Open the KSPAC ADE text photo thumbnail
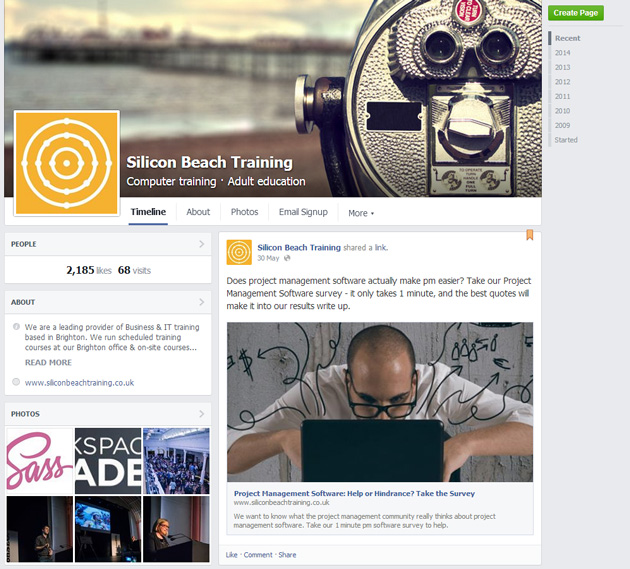This screenshot has width=630, height=569. click(x=108, y=461)
